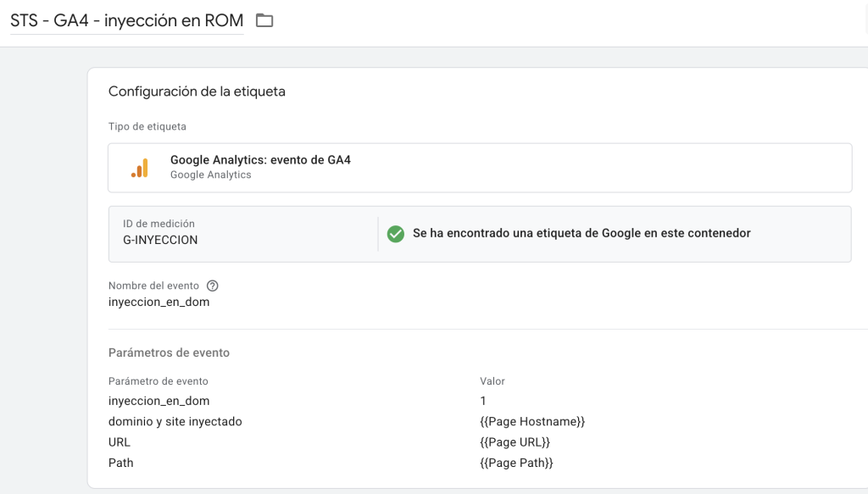The height and width of the screenshot is (494, 868).
Task: Click the Tipo de etiqueta label
Action: point(147,127)
